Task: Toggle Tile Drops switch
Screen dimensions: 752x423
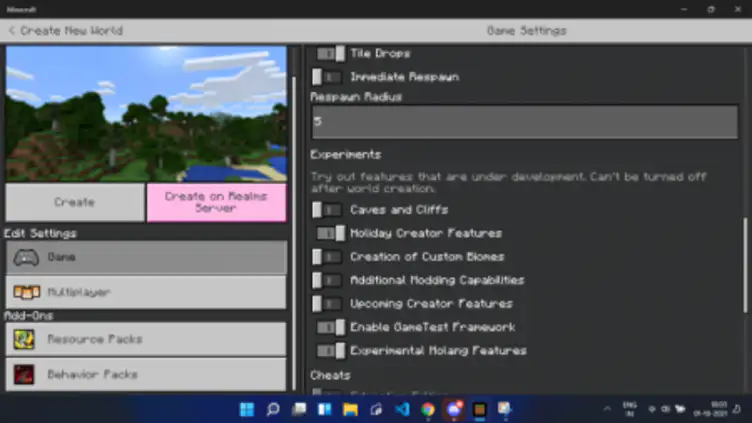Action: tap(330, 54)
